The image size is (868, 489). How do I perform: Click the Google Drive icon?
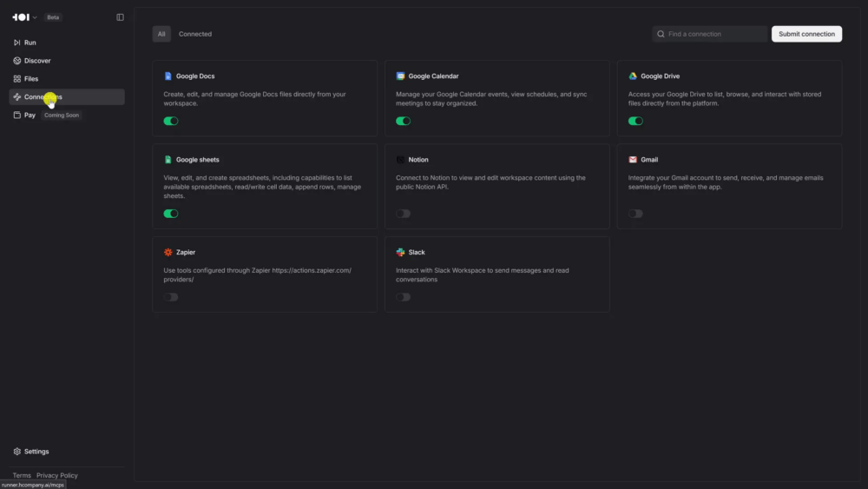point(634,76)
